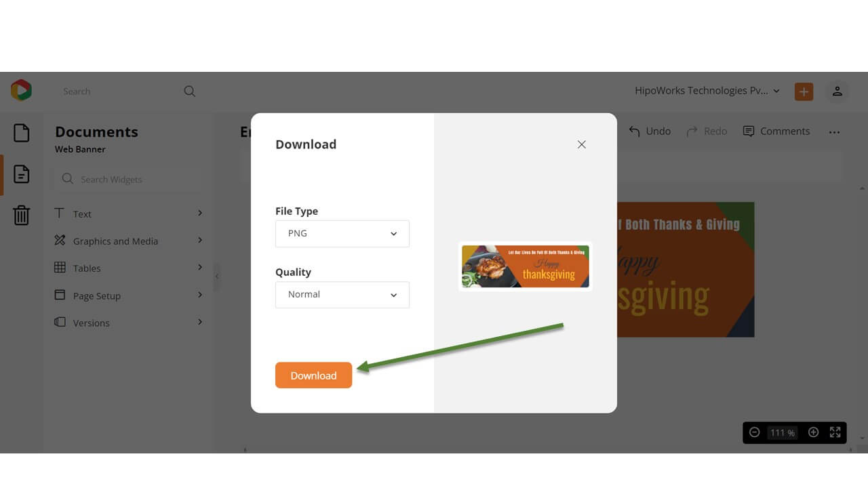This screenshot has width=868, height=488.
Task: Click the Redo icon
Action: click(707, 131)
